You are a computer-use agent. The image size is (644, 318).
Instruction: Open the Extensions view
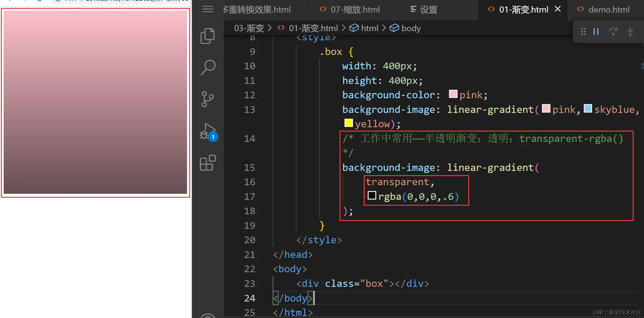208,163
